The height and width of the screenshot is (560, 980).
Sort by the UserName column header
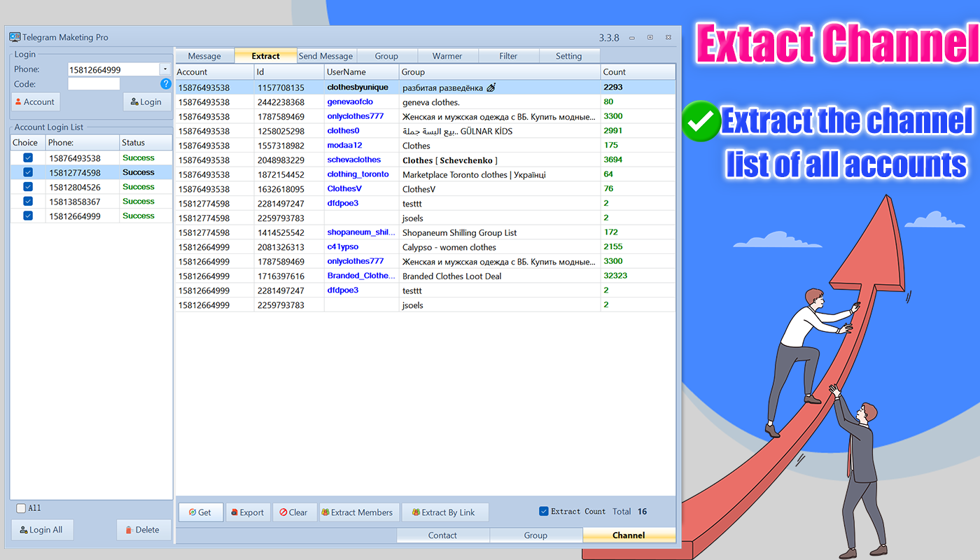(x=362, y=72)
